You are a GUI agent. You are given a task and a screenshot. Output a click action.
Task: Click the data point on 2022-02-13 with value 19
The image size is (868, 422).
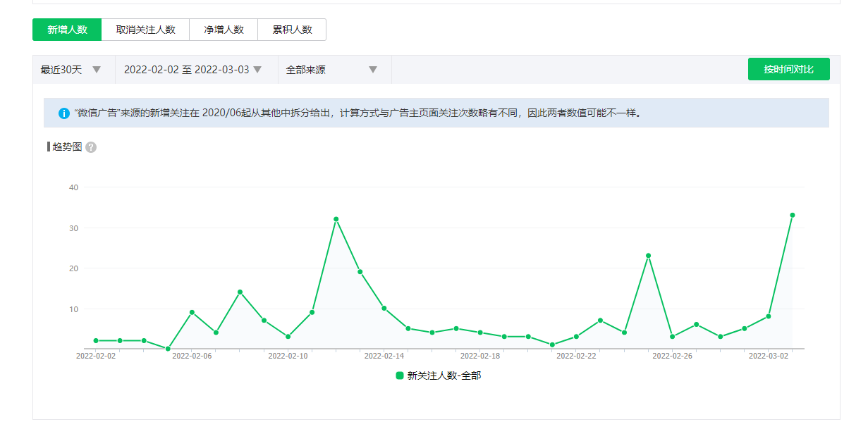coord(360,272)
